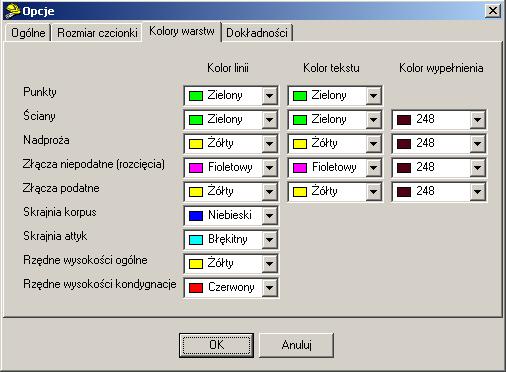This screenshot has height=372, width=506.
Task: Click the maroon swatch in Złącza podatne fill
Action: point(404,192)
